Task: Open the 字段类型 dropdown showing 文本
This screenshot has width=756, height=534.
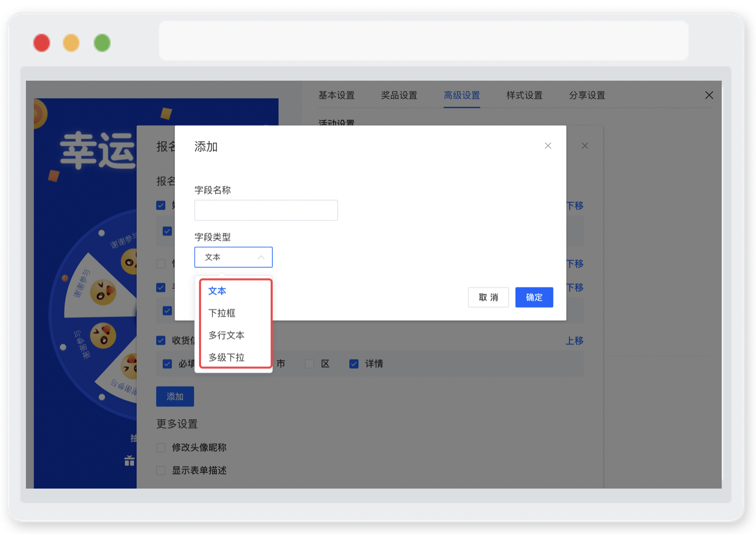Action: [233, 257]
